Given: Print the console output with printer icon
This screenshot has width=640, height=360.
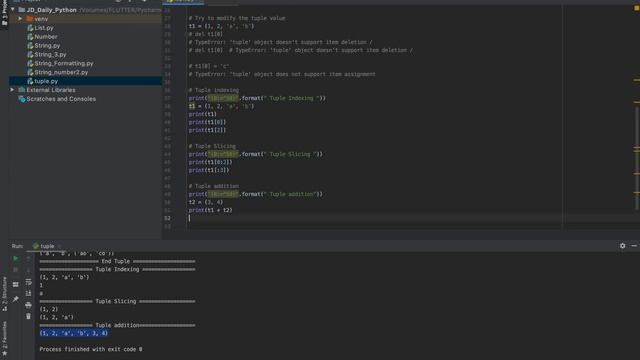Looking at the screenshot, I should pyautogui.click(x=28, y=305).
